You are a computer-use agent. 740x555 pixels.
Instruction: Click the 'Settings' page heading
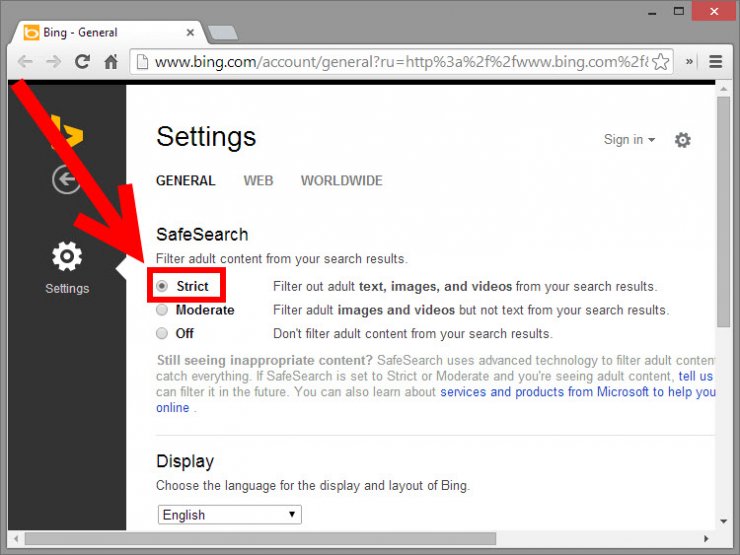206,137
